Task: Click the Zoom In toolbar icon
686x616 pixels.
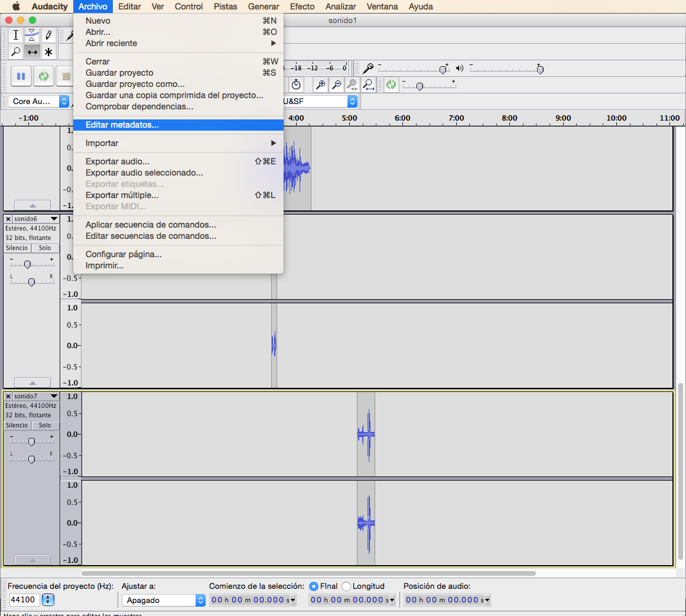Action: (320, 85)
